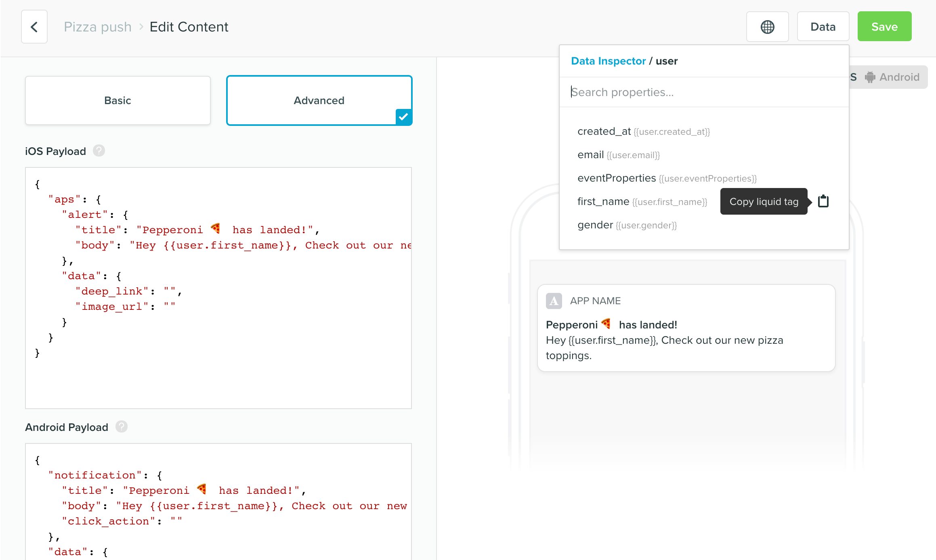
Task: Expand the eventProperties property
Action: (616, 178)
